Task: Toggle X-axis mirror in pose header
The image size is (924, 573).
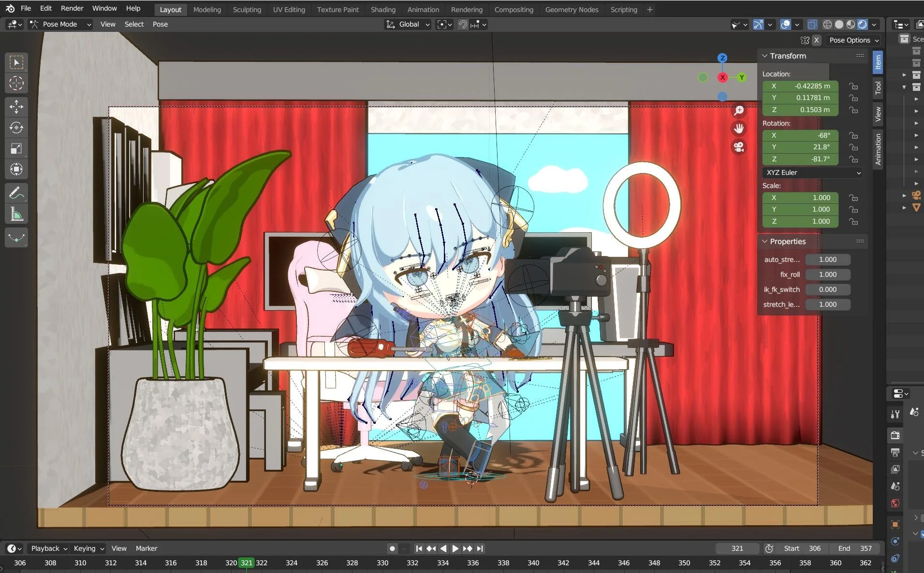Action: (816, 40)
